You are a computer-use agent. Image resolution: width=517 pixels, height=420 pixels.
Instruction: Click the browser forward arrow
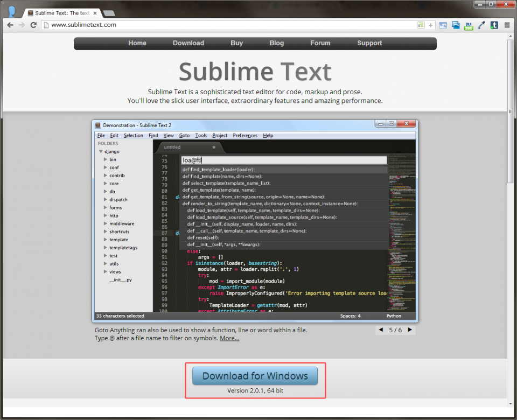pos(22,25)
